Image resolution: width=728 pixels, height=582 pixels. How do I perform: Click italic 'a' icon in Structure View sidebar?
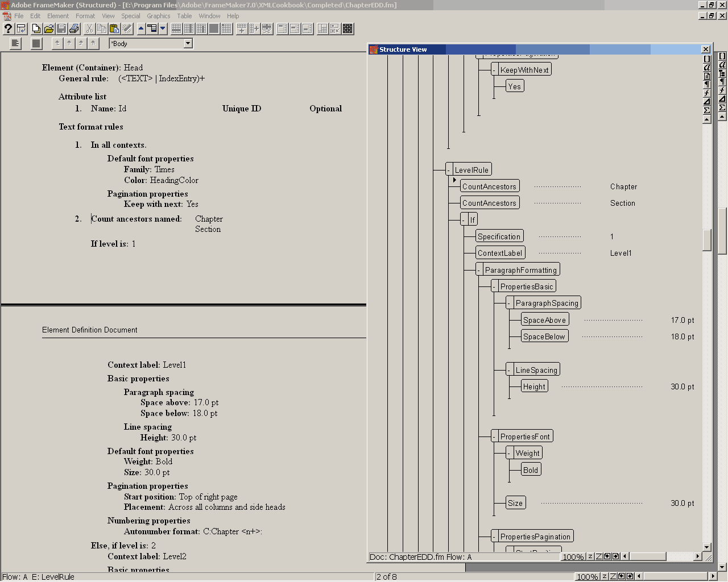tap(707, 68)
